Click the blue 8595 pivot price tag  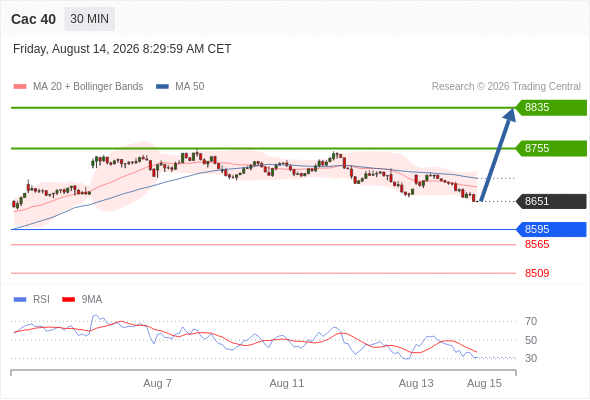tap(551, 229)
